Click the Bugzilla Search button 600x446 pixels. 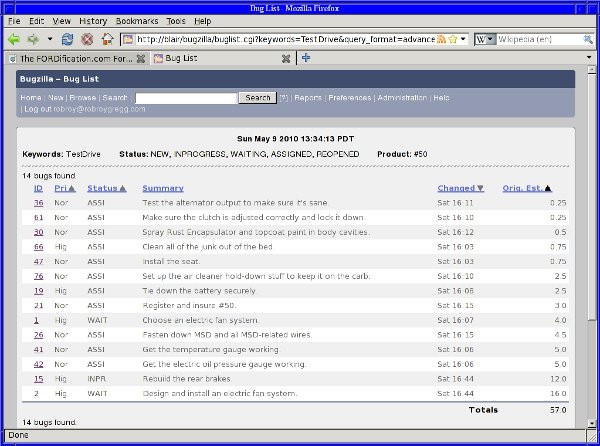[258, 98]
